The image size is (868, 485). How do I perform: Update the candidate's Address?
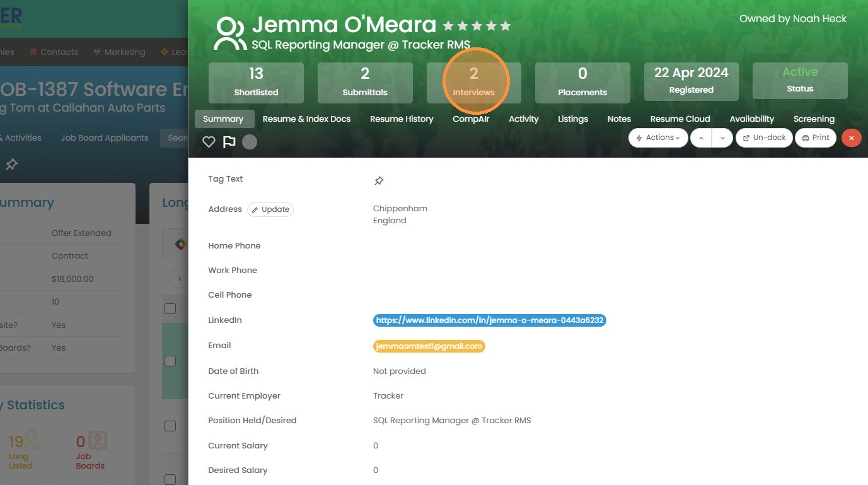[270, 209]
